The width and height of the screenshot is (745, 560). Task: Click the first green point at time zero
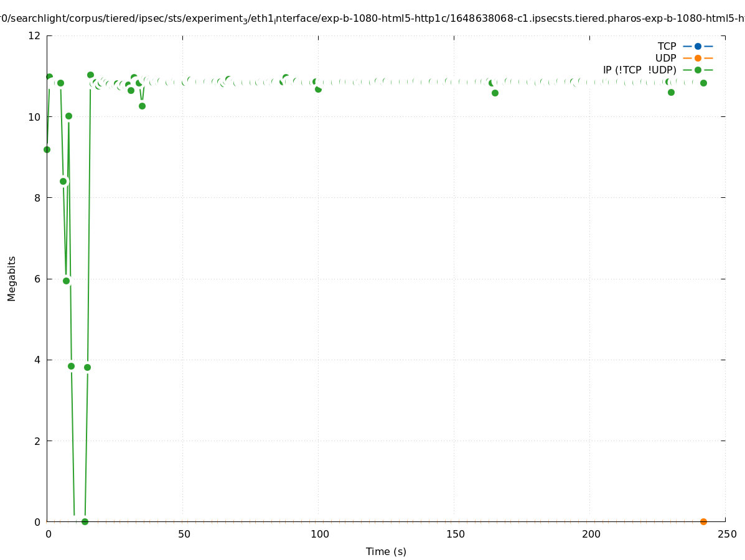[x=47, y=149]
